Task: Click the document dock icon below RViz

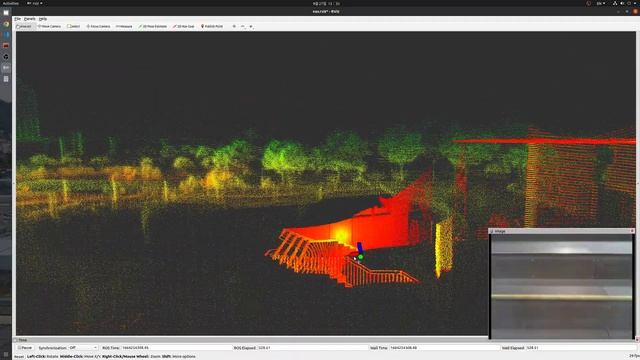Action: (x=6, y=79)
